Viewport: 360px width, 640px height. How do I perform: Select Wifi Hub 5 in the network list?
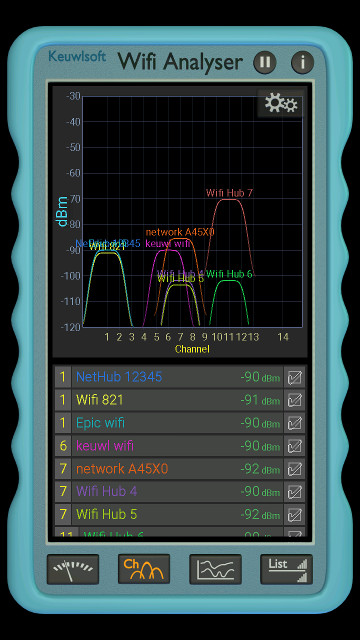tap(180, 514)
